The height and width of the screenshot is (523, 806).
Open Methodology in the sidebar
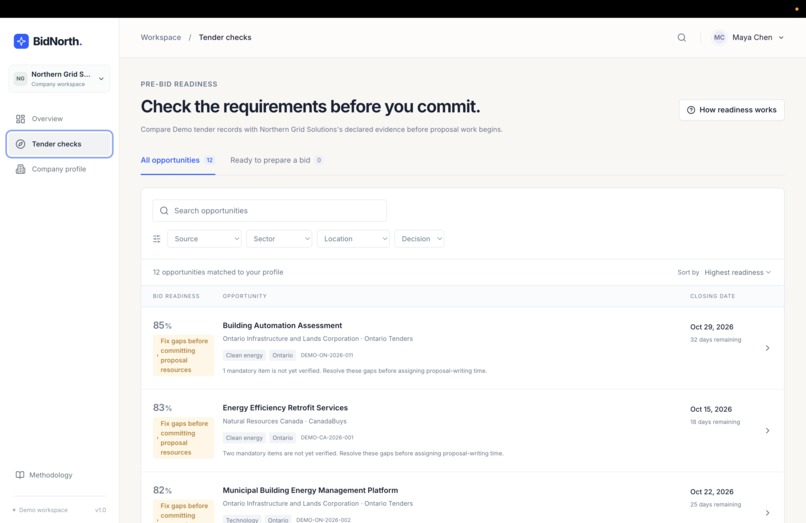pyautogui.click(x=44, y=475)
